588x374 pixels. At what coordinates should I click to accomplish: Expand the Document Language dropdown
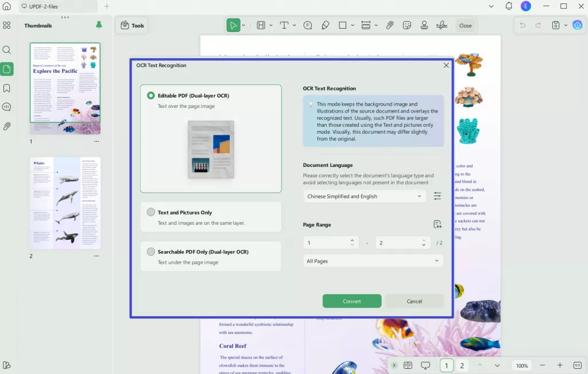coord(365,196)
